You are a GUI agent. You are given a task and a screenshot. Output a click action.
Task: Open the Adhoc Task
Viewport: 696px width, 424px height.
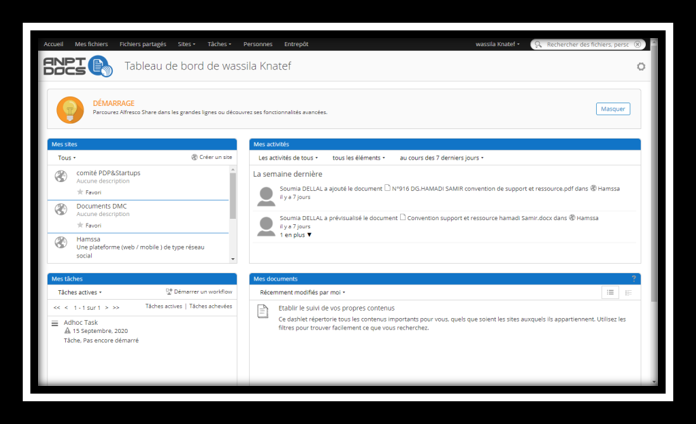(81, 322)
